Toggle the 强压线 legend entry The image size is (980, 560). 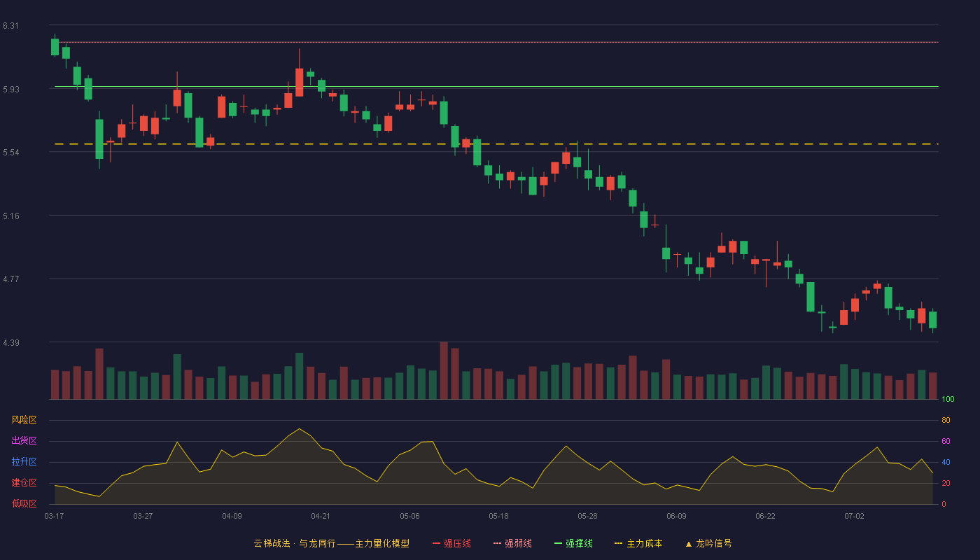pos(451,543)
